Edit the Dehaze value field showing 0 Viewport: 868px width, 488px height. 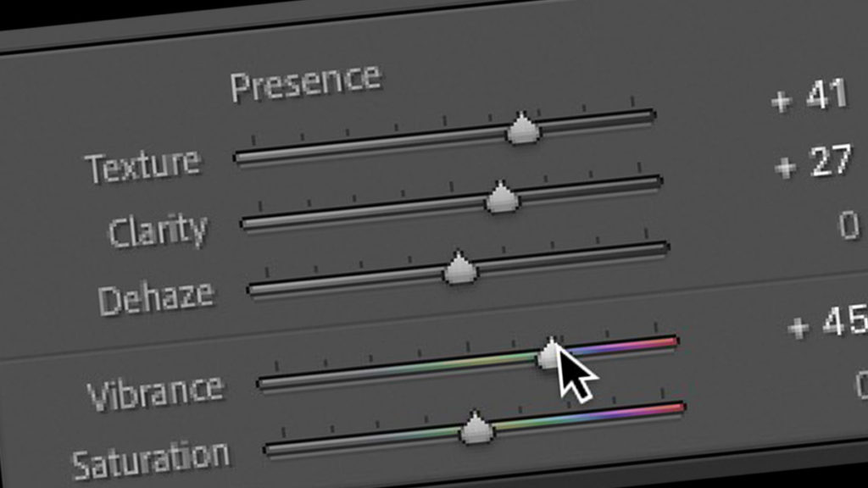tap(849, 225)
